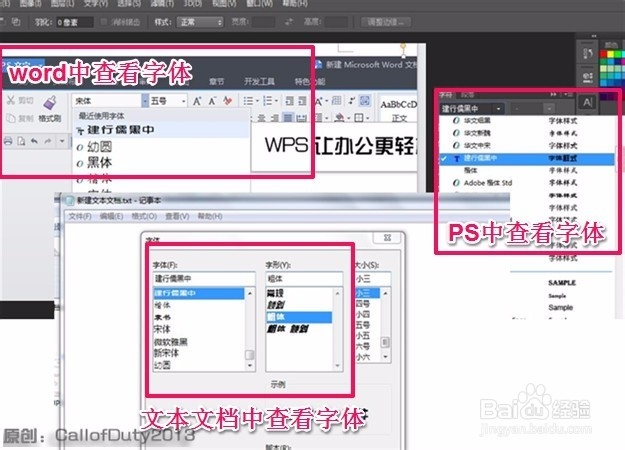Screen dimensions: 625x450
Task: Select 黑体 in WPS font list
Action: (161, 163)
